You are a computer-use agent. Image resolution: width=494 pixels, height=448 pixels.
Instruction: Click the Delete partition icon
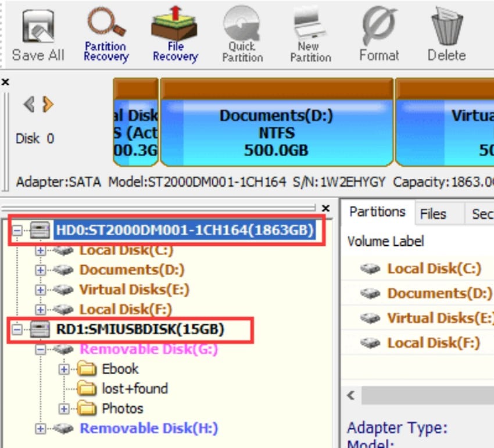click(446, 26)
